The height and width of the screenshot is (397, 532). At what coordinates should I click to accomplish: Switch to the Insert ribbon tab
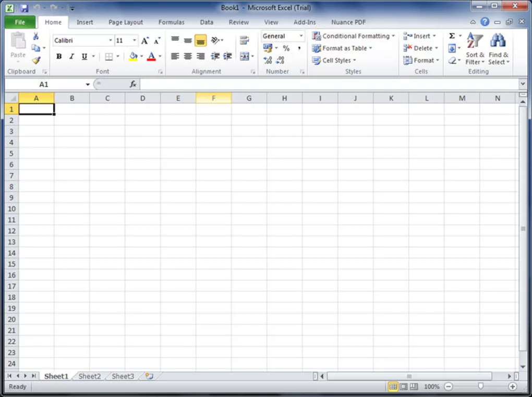click(x=84, y=22)
